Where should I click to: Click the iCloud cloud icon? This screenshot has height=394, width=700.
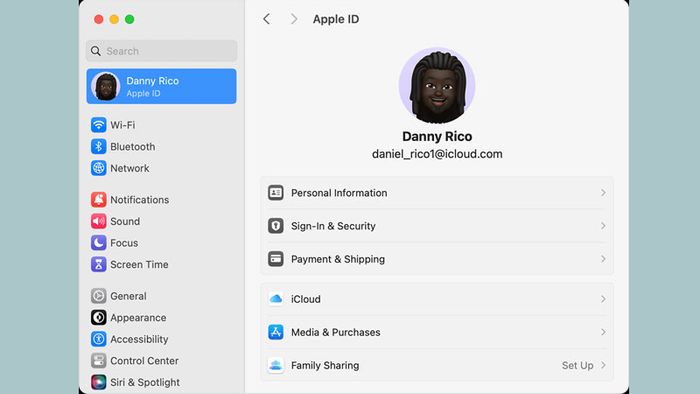pyautogui.click(x=275, y=299)
